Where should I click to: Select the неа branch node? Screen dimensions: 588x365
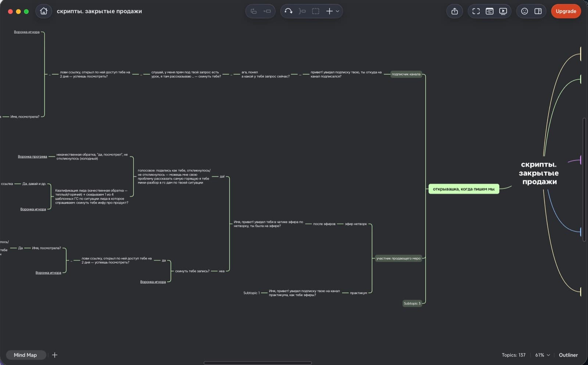pos(222,271)
